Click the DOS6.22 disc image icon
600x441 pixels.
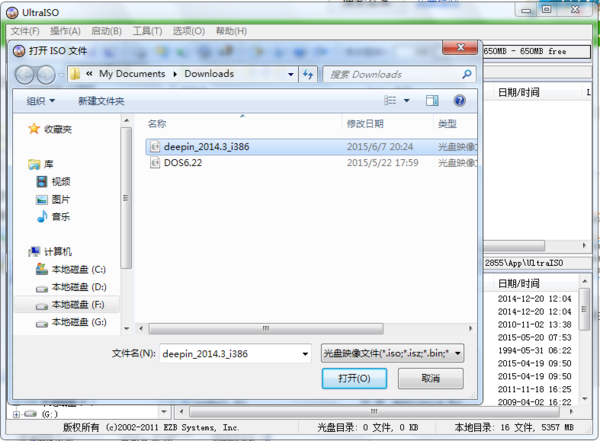[155, 163]
